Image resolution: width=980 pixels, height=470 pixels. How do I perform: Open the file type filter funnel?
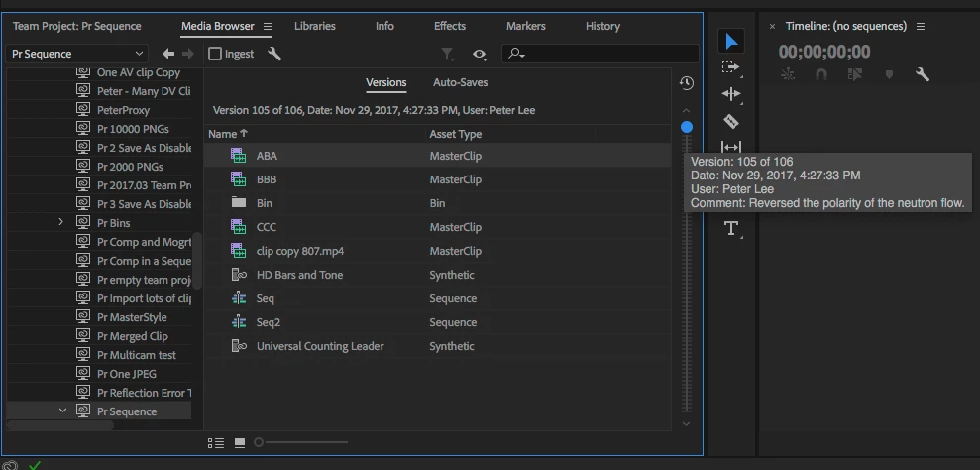tap(448, 55)
